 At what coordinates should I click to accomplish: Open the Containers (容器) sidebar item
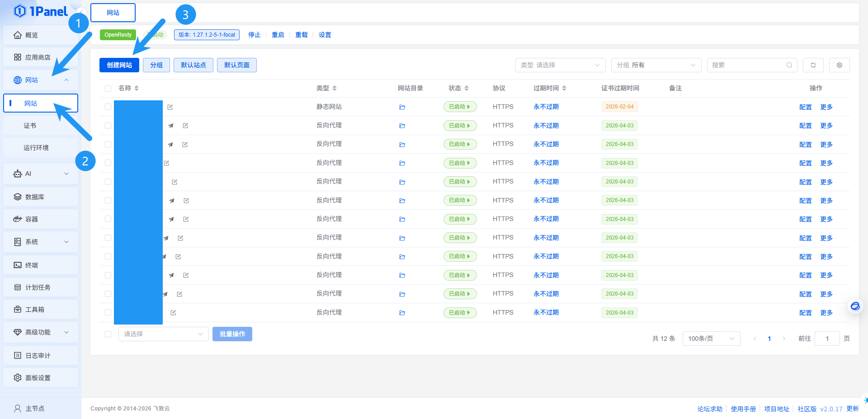tap(32, 219)
